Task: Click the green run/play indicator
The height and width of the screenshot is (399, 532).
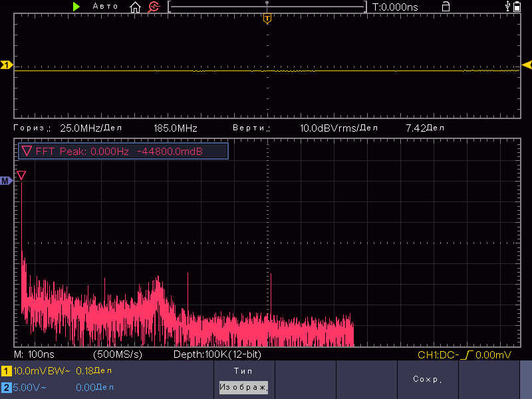Action: coord(76,7)
